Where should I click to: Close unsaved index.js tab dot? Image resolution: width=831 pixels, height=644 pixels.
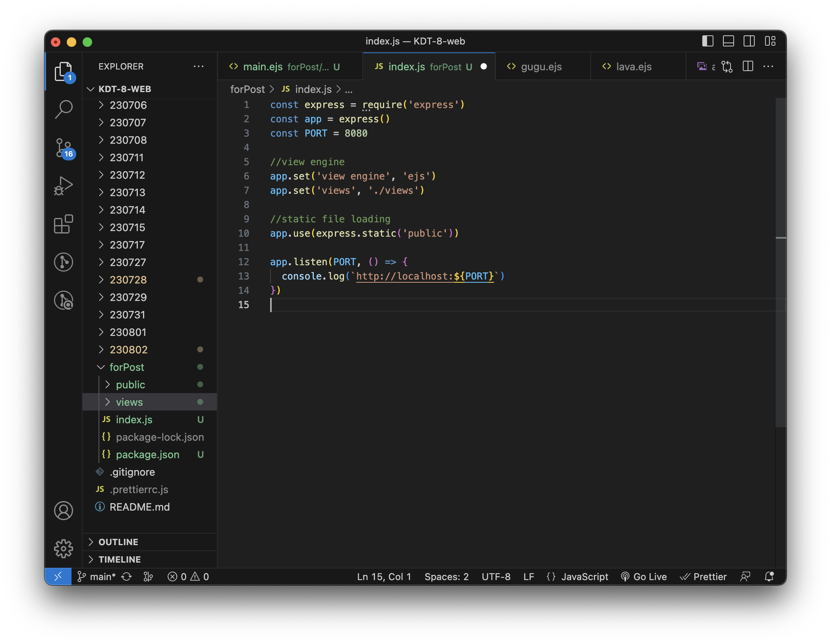pos(484,67)
